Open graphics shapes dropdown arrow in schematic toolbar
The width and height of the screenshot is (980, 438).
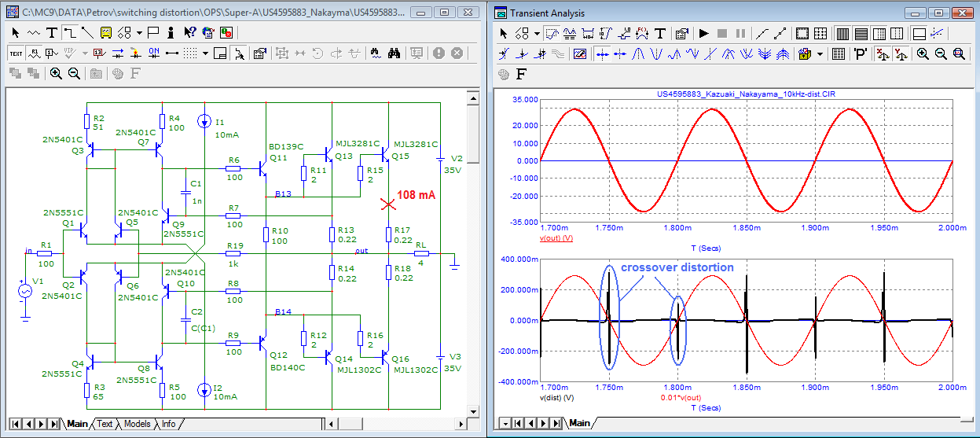138,32
